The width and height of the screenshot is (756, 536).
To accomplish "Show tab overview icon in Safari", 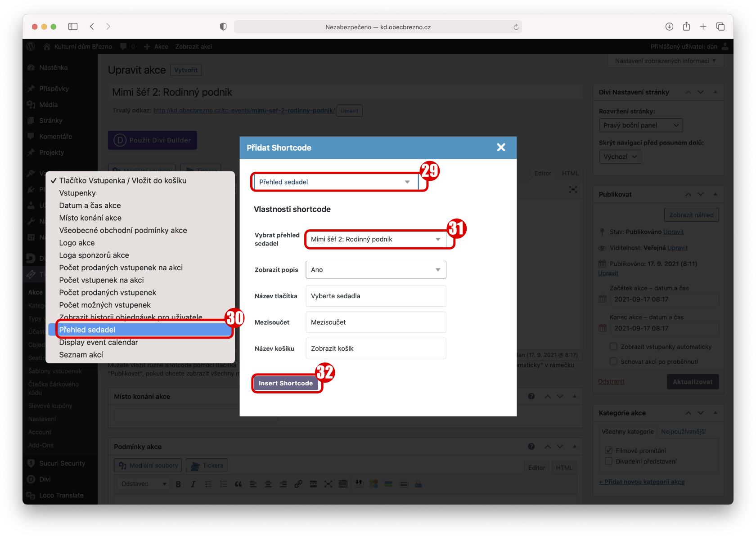I will 720,27.
